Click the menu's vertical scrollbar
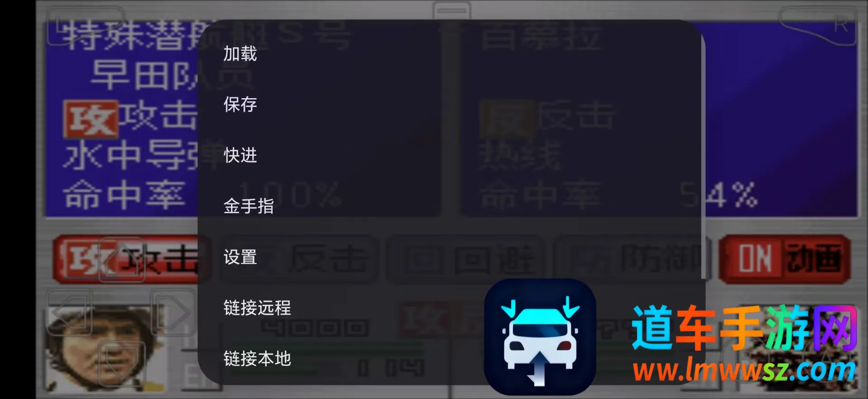The height and width of the screenshot is (399, 868). point(703,156)
